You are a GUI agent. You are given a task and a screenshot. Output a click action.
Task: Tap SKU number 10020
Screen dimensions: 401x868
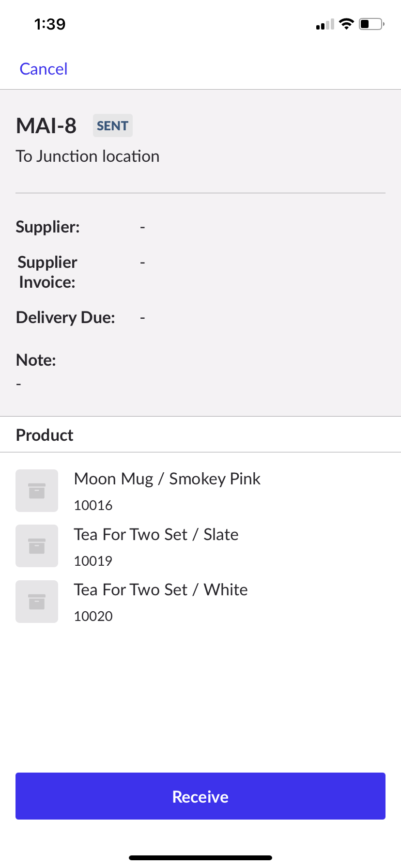93,616
